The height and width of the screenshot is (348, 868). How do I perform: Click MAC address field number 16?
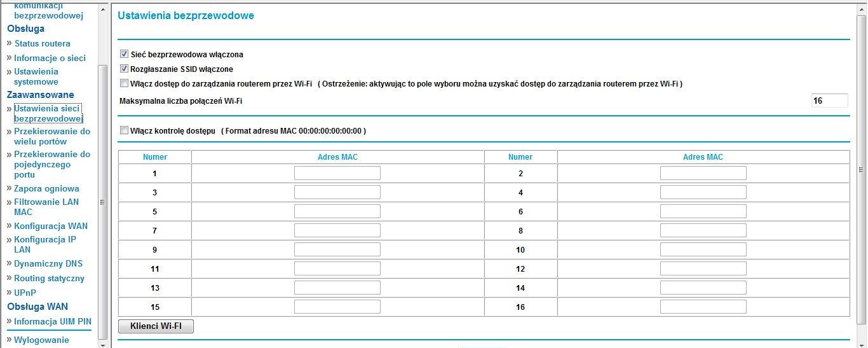pyautogui.click(x=703, y=307)
